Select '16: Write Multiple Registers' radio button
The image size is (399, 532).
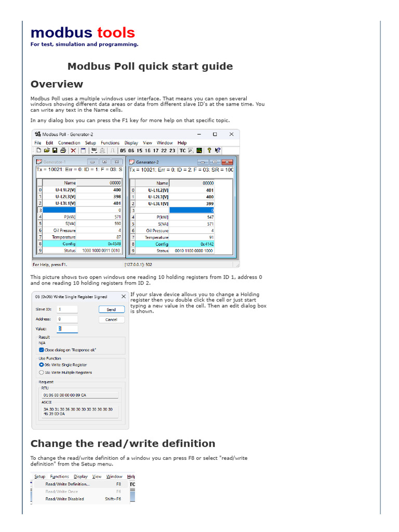[x=42, y=372]
